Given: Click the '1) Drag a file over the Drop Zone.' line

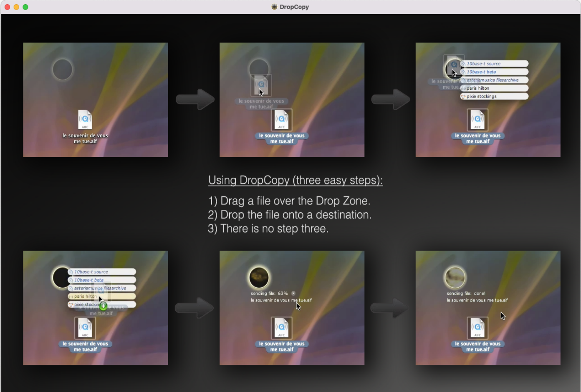Looking at the screenshot, I should tap(289, 201).
